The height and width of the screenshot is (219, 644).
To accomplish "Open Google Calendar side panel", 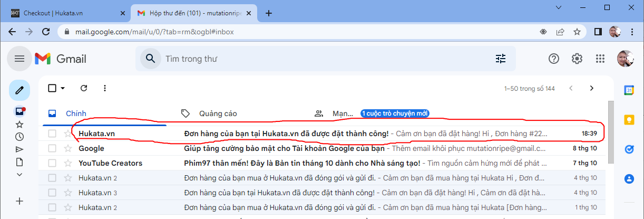I will pyautogui.click(x=629, y=91).
